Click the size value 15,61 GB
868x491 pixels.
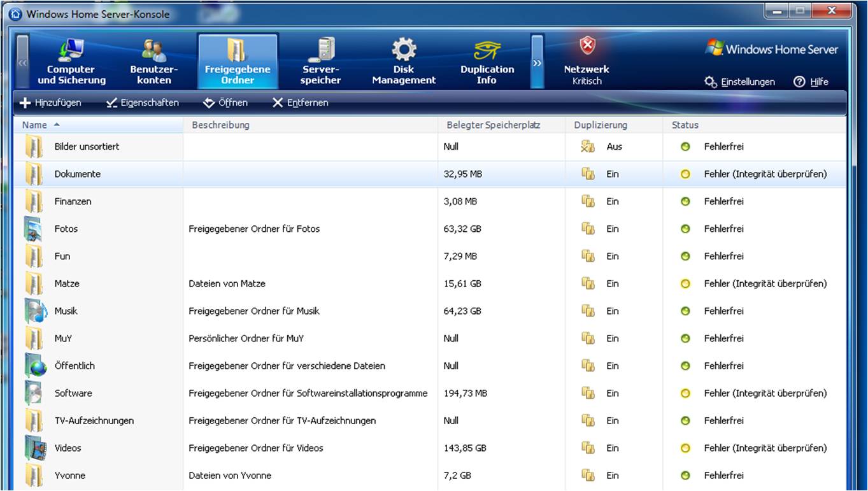coord(462,283)
